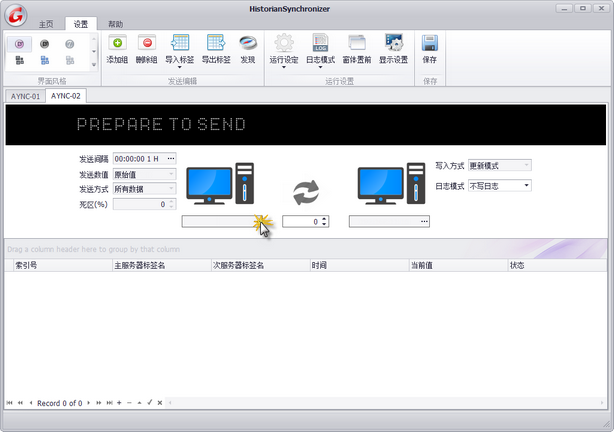Expand the interface style gallery
The height and width of the screenshot is (432, 614).
(94, 65)
